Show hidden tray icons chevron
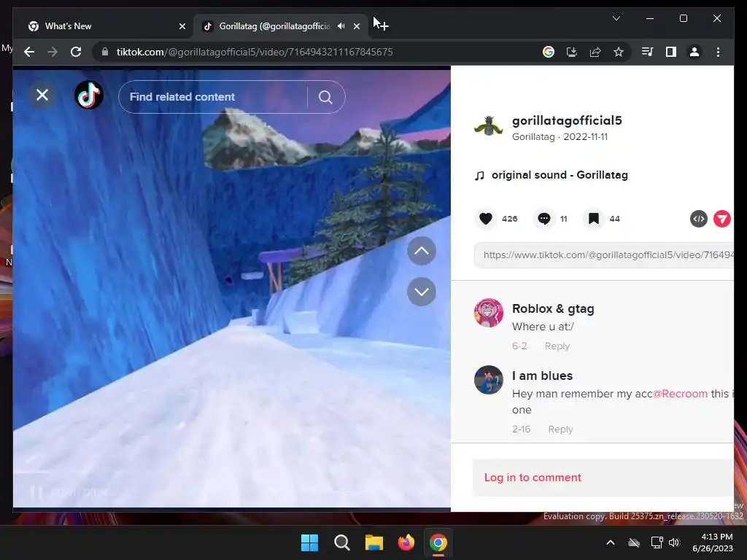The width and height of the screenshot is (747, 560). click(x=611, y=542)
